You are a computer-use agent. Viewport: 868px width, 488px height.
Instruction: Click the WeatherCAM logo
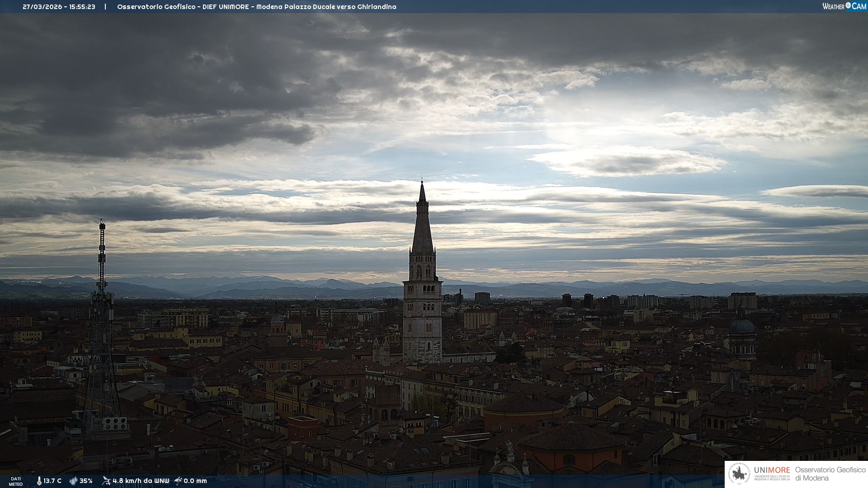click(844, 6)
